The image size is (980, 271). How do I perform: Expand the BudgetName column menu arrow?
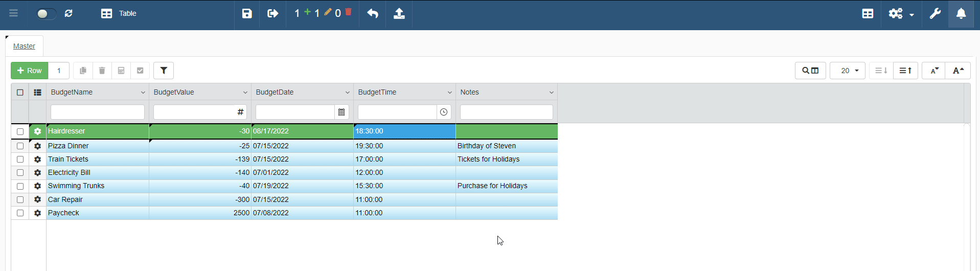143,93
